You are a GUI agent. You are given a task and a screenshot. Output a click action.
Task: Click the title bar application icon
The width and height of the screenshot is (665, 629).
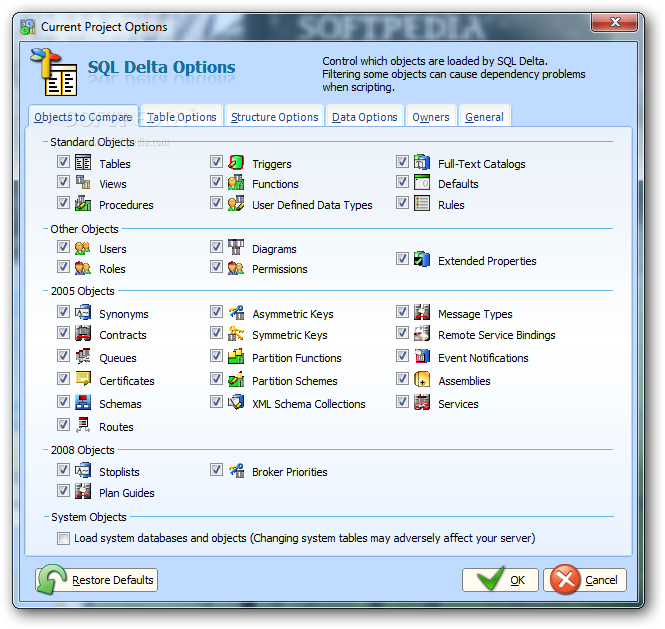point(28,27)
